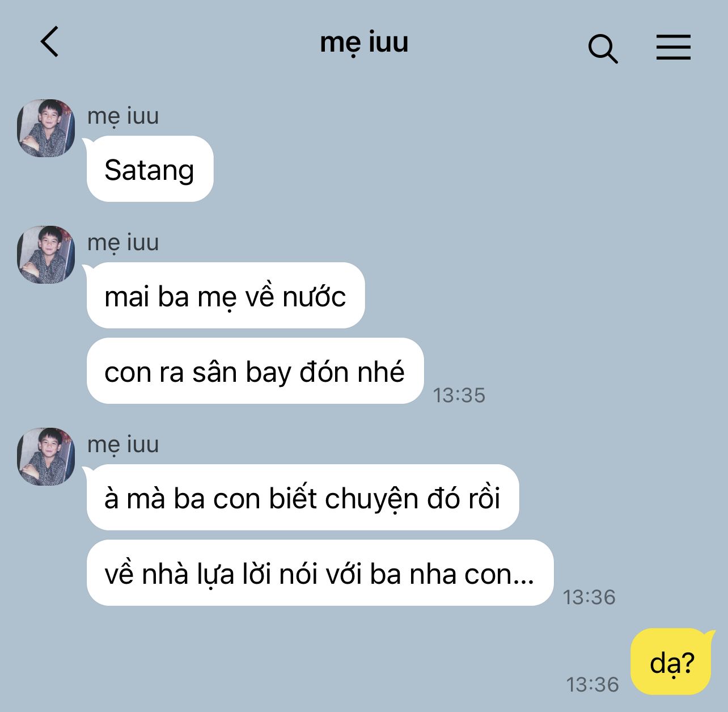Screen dimensions: 728x712
Task: Tap the 13:36 timestamp beside "về nhà lựa lời"
Action: pos(589,597)
